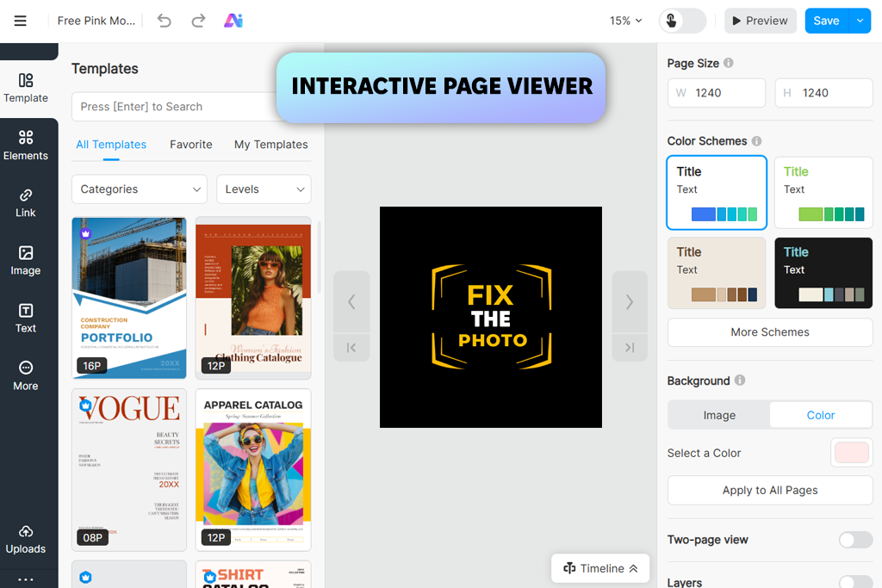
Task: Click the page width input
Action: click(x=717, y=93)
